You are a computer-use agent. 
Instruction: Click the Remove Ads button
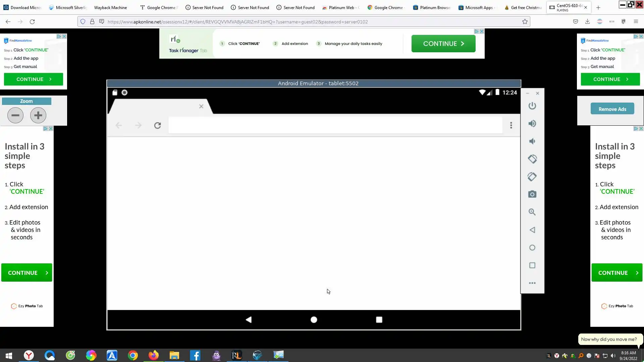coord(612,109)
